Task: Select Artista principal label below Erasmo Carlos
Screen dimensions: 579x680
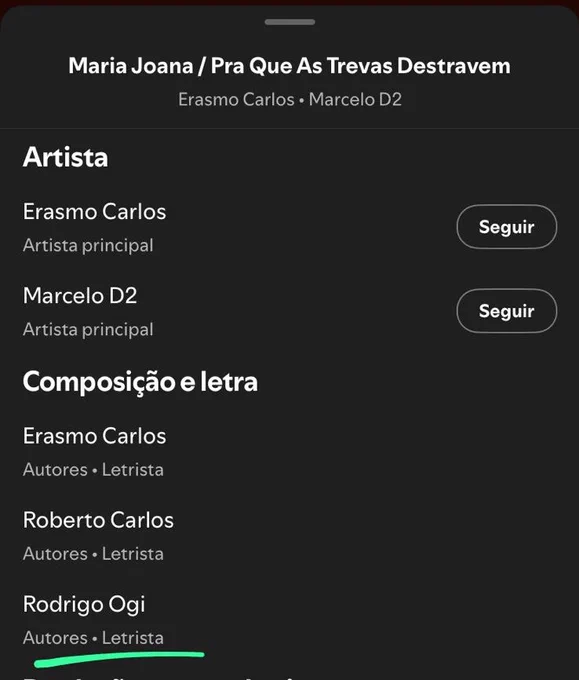Action: tap(88, 246)
